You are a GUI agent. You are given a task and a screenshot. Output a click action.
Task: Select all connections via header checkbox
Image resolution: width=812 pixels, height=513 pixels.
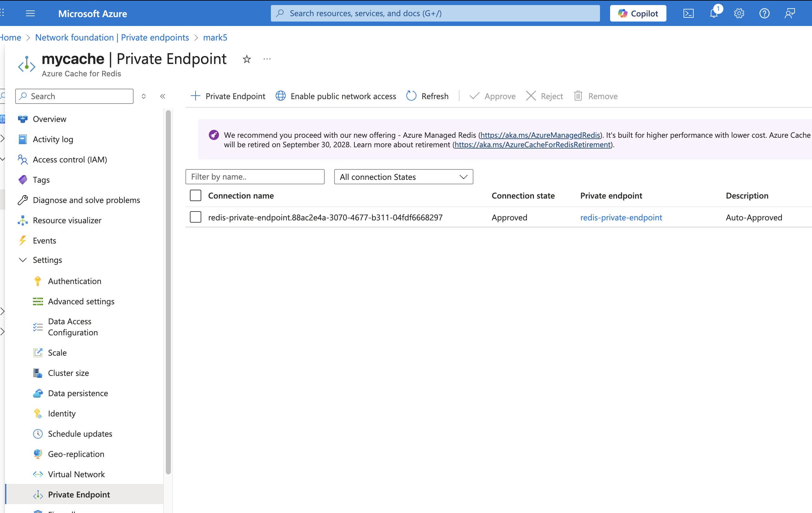pos(195,195)
